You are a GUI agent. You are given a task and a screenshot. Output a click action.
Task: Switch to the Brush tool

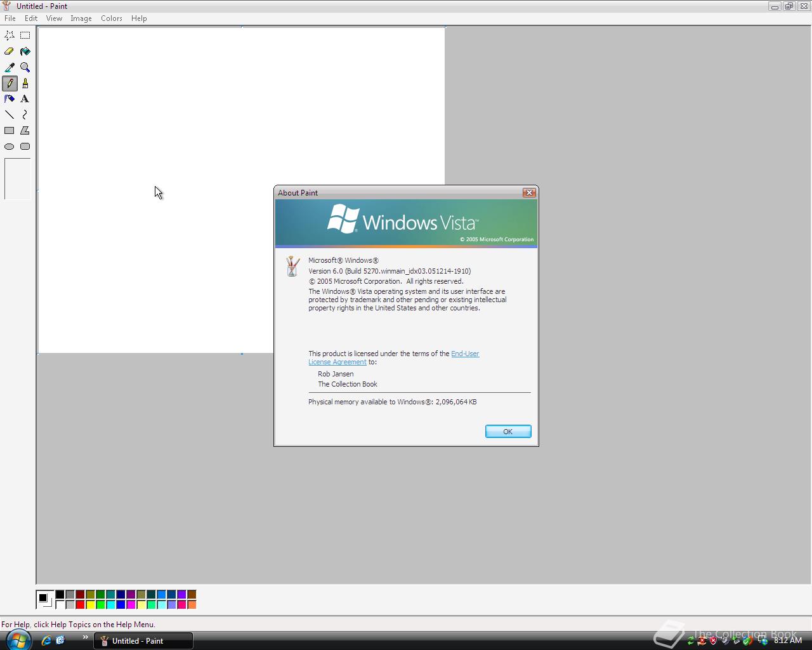(x=25, y=83)
